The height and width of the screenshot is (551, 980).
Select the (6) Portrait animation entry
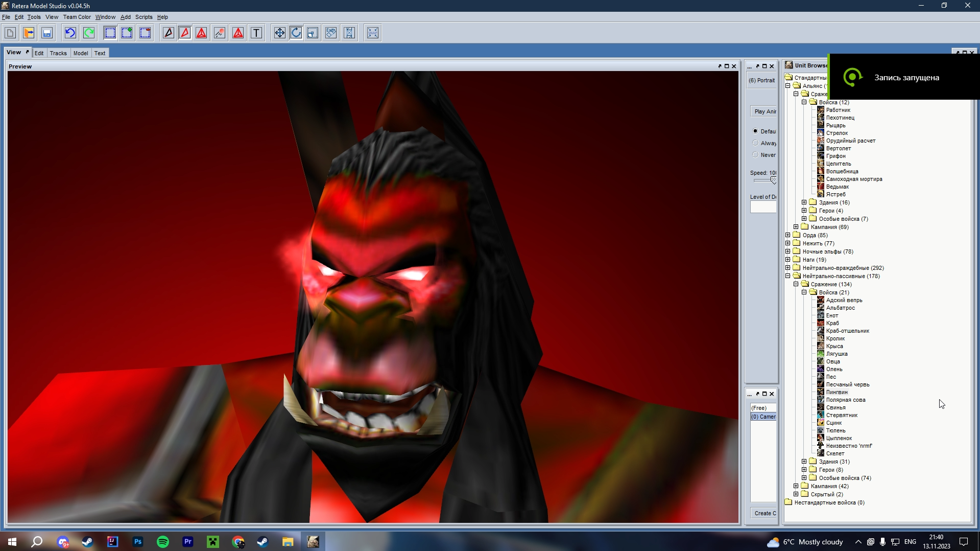(x=762, y=80)
